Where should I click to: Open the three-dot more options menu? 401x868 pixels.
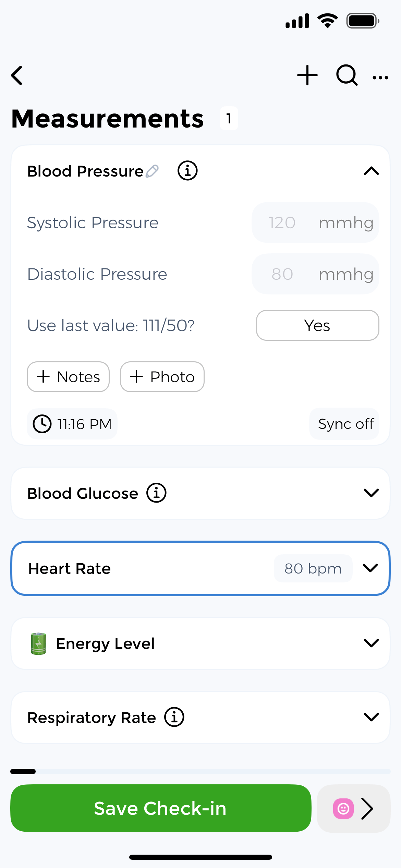click(380, 77)
